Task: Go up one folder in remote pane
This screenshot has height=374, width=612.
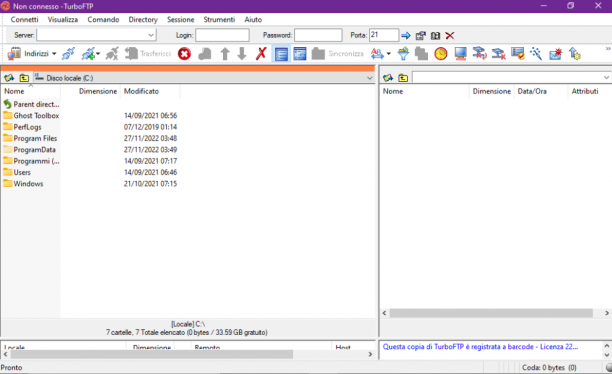Action: [x=403, y=78]
